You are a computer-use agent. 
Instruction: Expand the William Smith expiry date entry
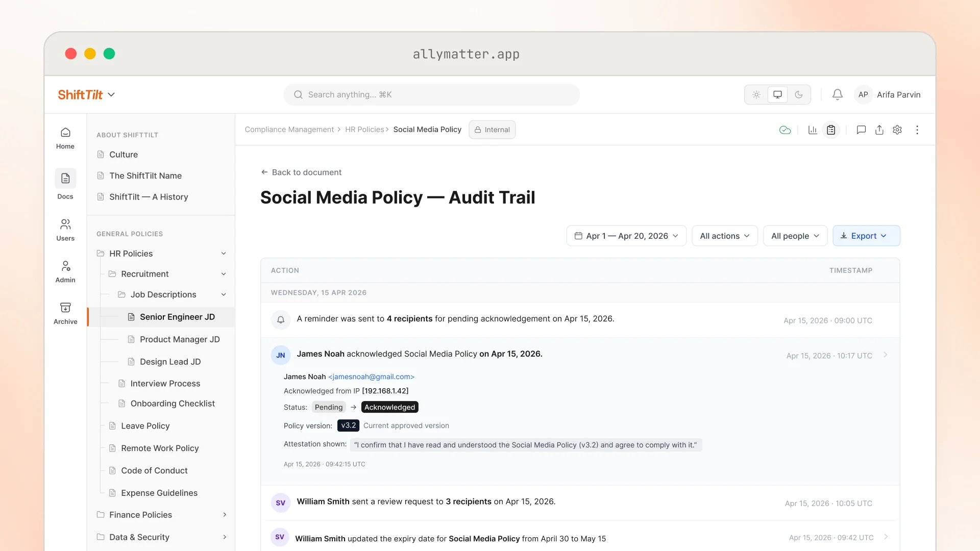tap(886, 537)
